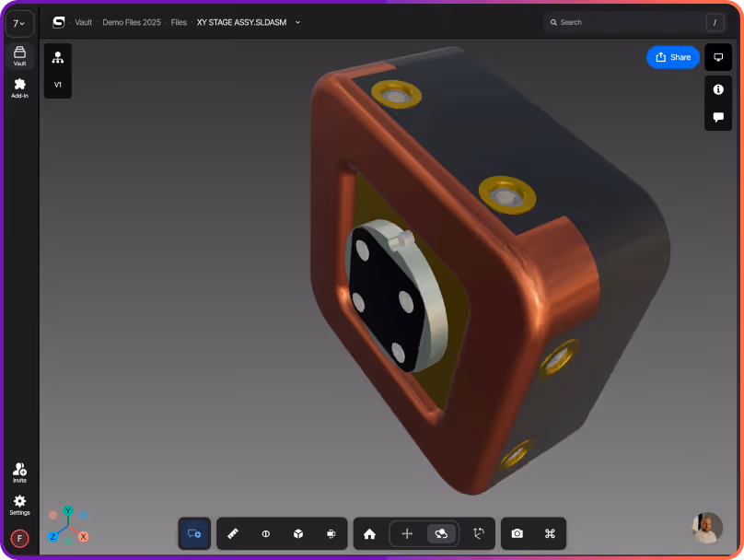Go to the Files breadcrumb
744x560 pixels.
(179, 22)
